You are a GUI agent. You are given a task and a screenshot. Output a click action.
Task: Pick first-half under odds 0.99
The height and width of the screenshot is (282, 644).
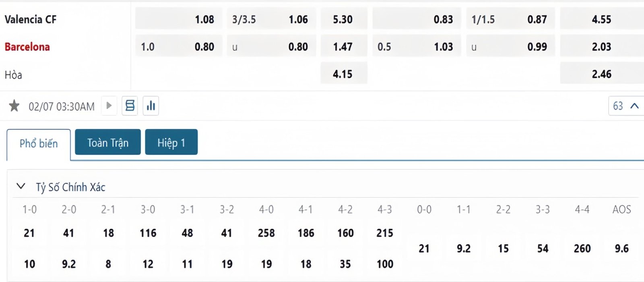510,47
